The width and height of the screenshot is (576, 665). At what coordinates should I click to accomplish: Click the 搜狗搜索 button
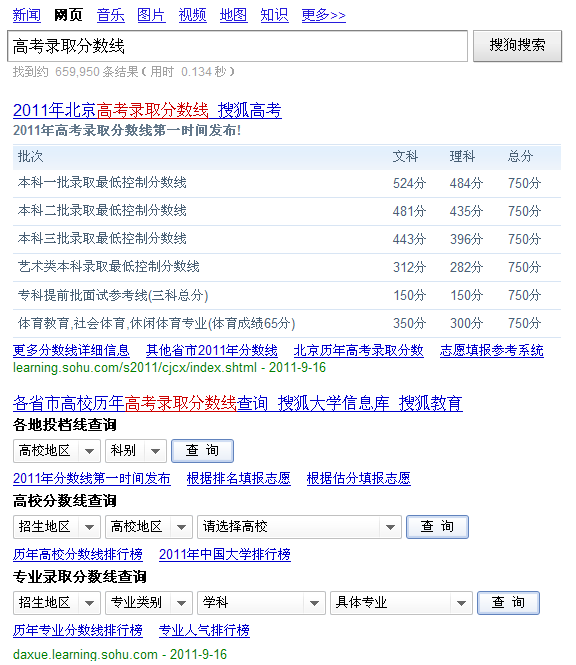(x=517, y=46)
